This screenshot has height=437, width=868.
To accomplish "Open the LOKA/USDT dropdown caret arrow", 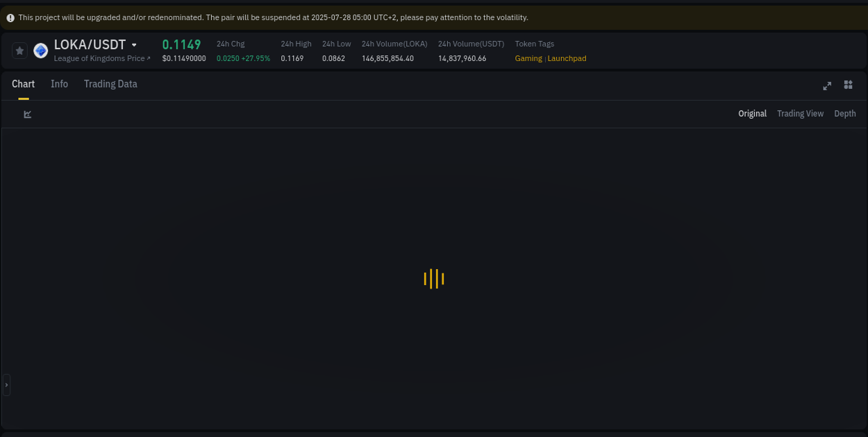I will [x=134, y=44].
